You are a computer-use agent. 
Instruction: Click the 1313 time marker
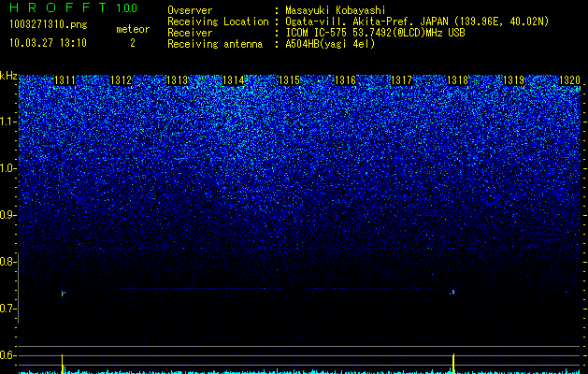click(x=177, y=80)
